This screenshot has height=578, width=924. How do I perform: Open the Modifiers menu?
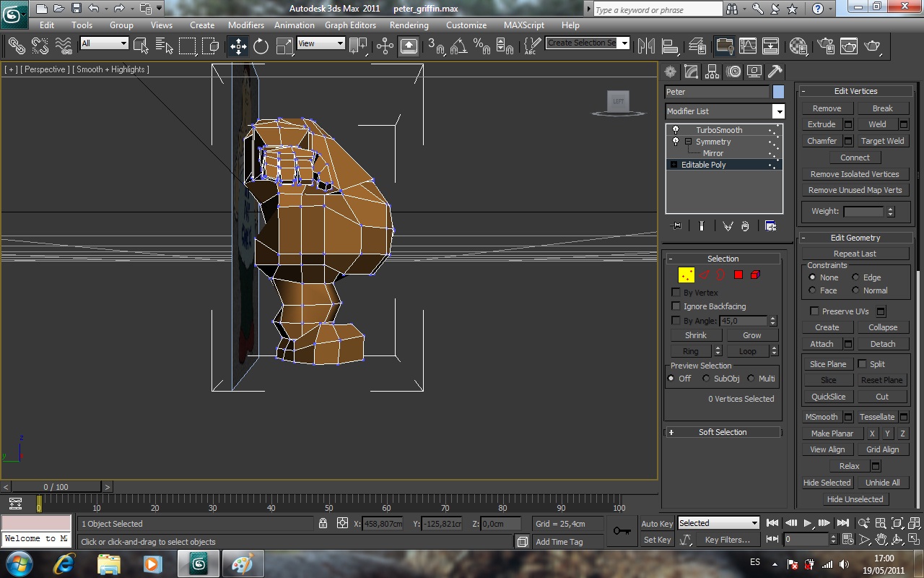pyautogui.click(x=246, y=25)
